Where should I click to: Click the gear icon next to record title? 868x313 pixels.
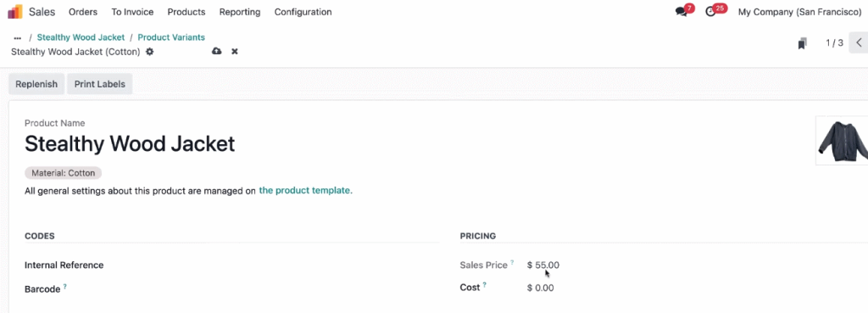(x=149, y=52)
